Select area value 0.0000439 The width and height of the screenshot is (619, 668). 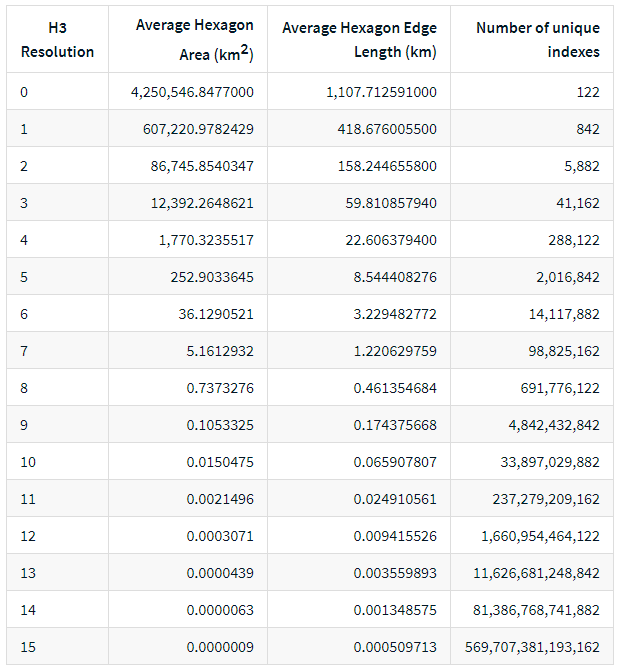(220, 574)
